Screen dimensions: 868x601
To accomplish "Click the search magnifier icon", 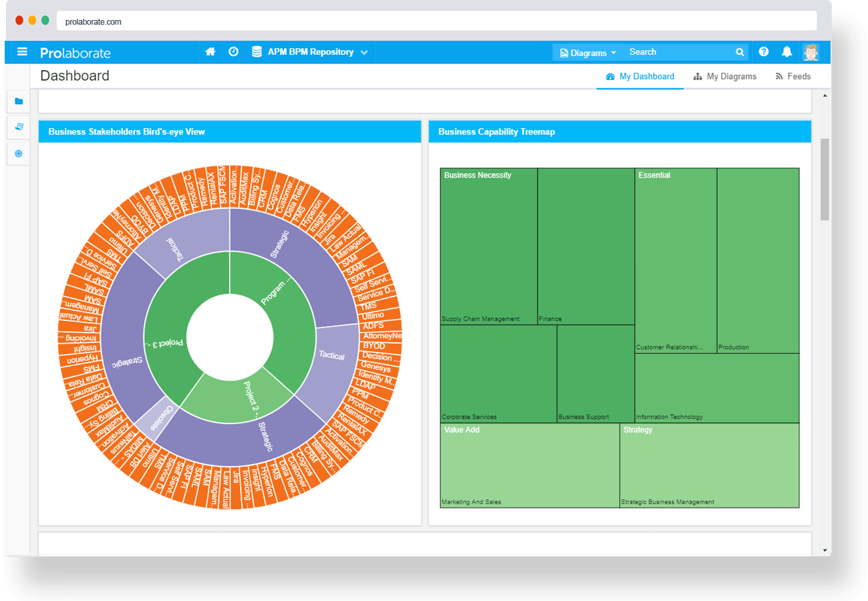I will tap(740, 52).
